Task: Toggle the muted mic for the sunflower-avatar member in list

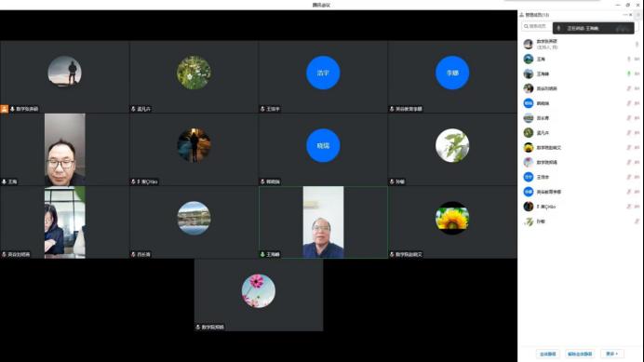Action: click(629, 148)
